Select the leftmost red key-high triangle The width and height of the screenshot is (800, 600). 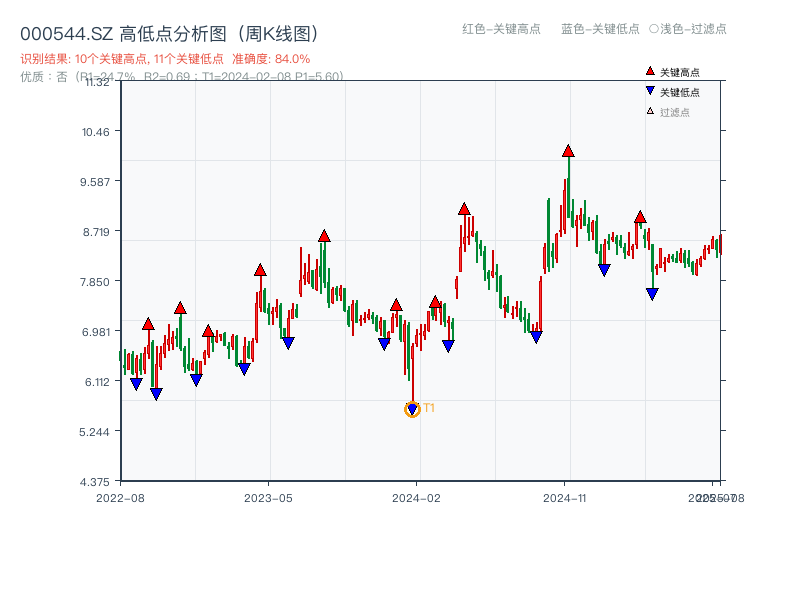pyautogui.click(x=148, y=324)
